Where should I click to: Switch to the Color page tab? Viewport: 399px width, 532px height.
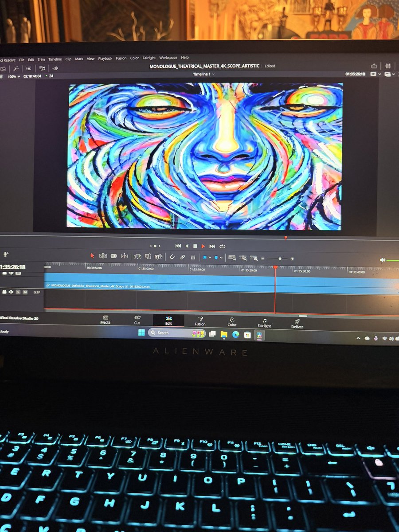tap(232, 322)
